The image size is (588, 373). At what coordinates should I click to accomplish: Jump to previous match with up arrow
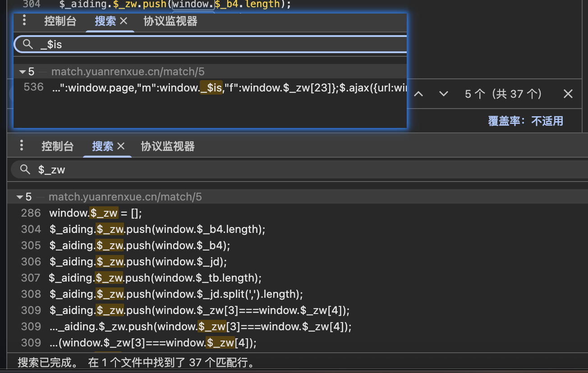(418, 94)
